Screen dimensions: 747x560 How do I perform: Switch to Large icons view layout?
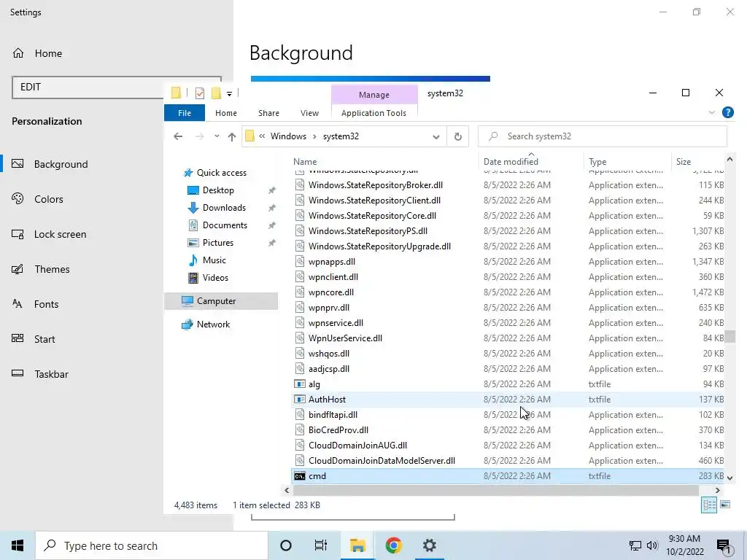click(726, 505)
